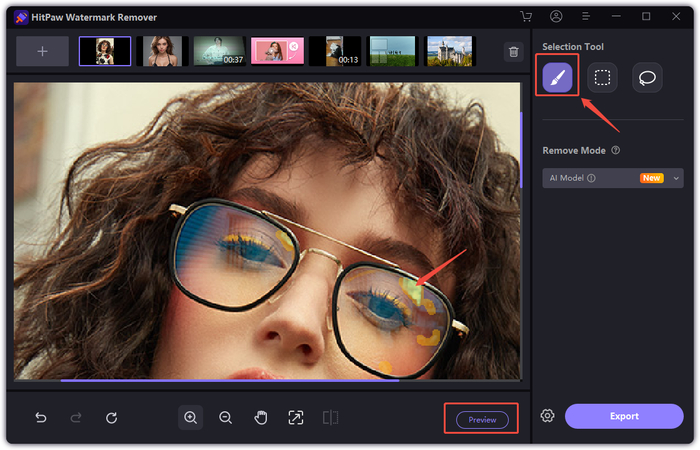
Task: Add a new file with plus button
Action: pos(42,51)
